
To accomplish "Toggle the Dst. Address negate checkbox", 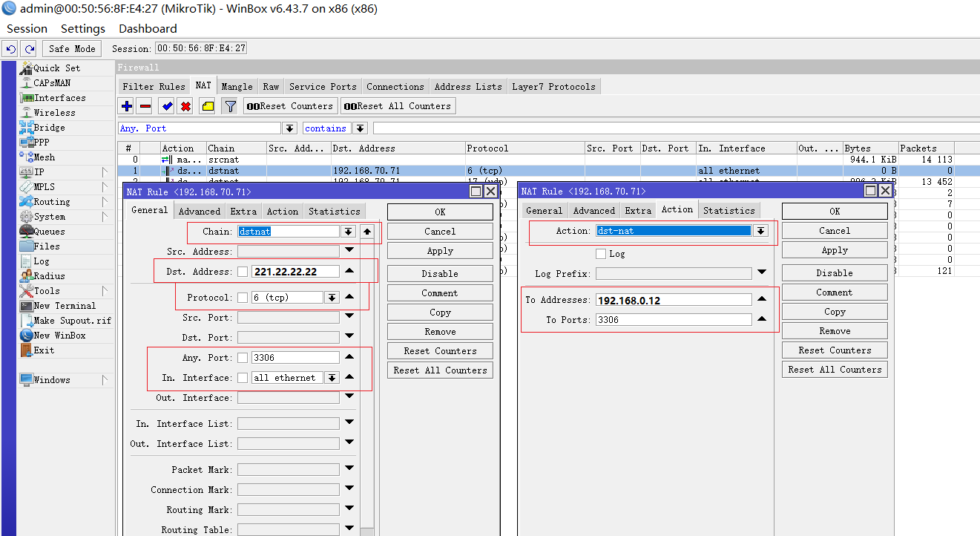I will tap(243, 272).
